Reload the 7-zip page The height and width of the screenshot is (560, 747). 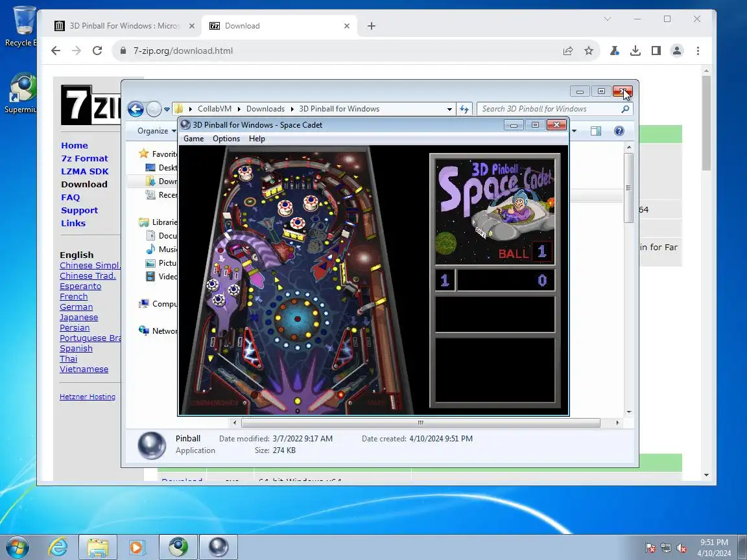coord(97,51)
